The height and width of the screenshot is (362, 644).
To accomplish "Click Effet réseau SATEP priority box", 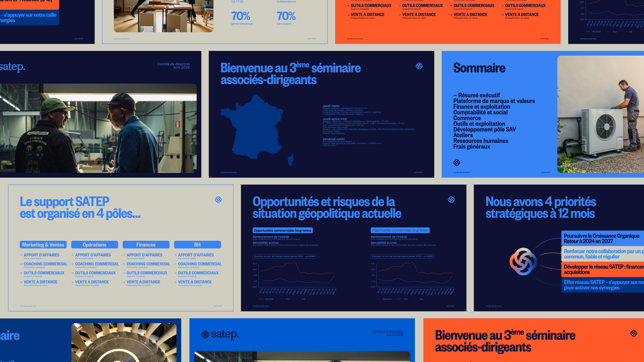I will [603, 285].
